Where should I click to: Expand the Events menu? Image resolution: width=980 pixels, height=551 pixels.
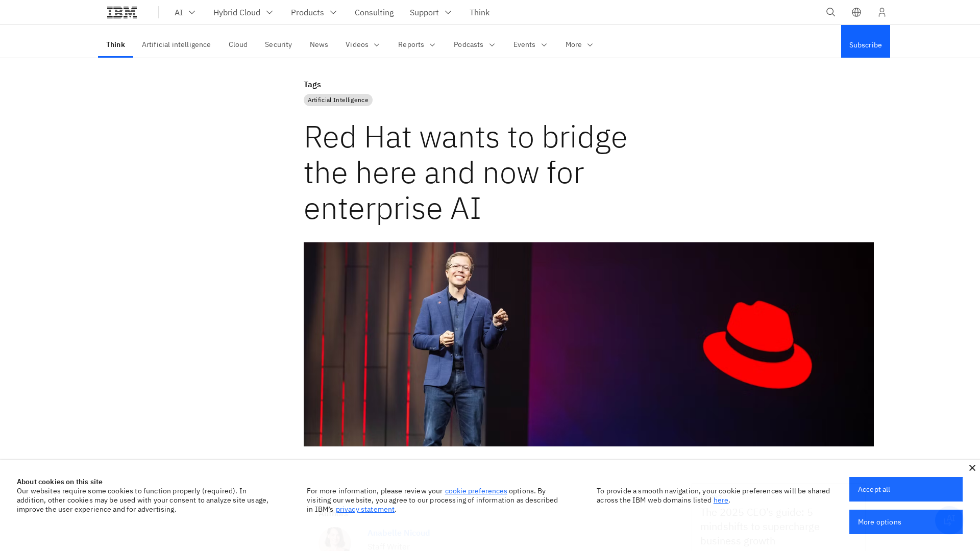530,44
